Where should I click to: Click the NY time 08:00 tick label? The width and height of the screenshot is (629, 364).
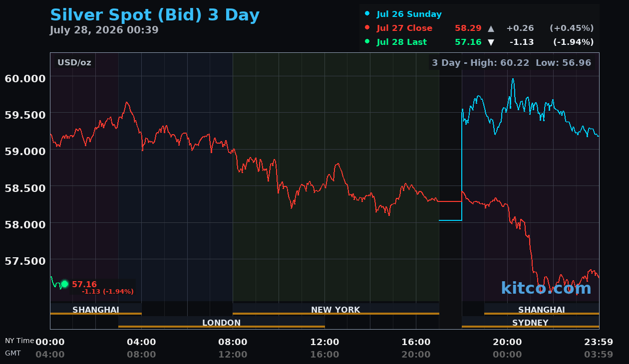click(233, 342)
